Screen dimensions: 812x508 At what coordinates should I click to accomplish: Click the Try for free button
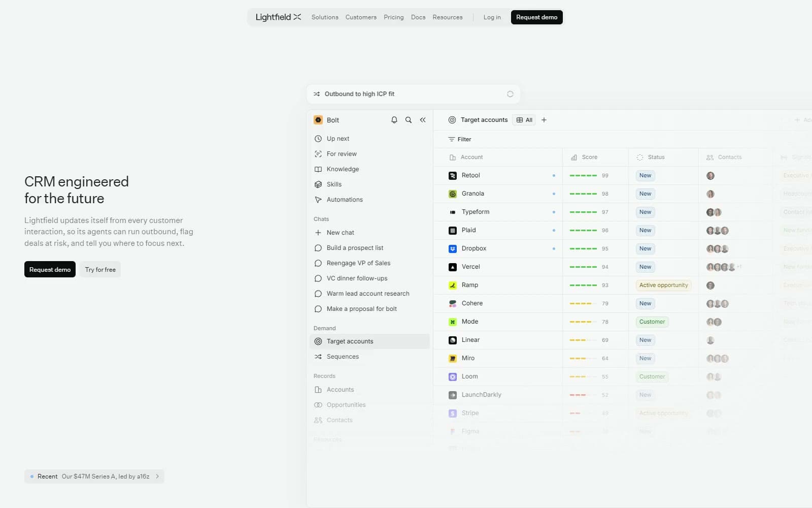point(100,270)
